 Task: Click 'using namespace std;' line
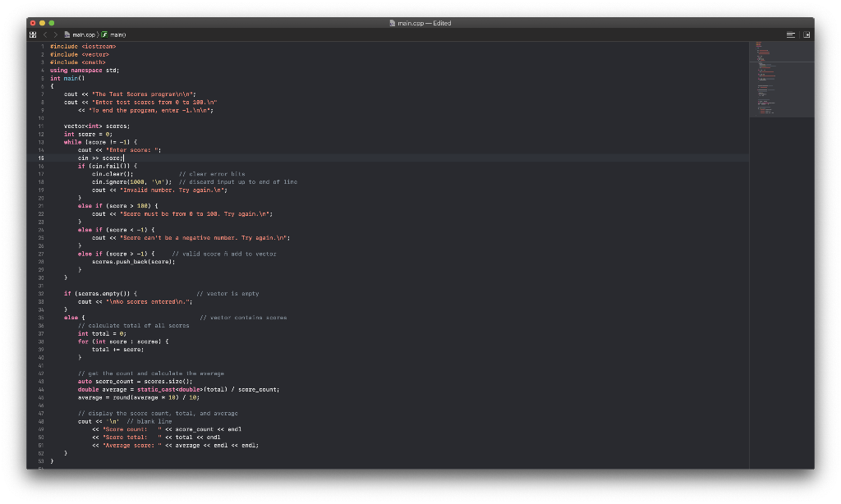pyautogui.click(x=85, y=71)
